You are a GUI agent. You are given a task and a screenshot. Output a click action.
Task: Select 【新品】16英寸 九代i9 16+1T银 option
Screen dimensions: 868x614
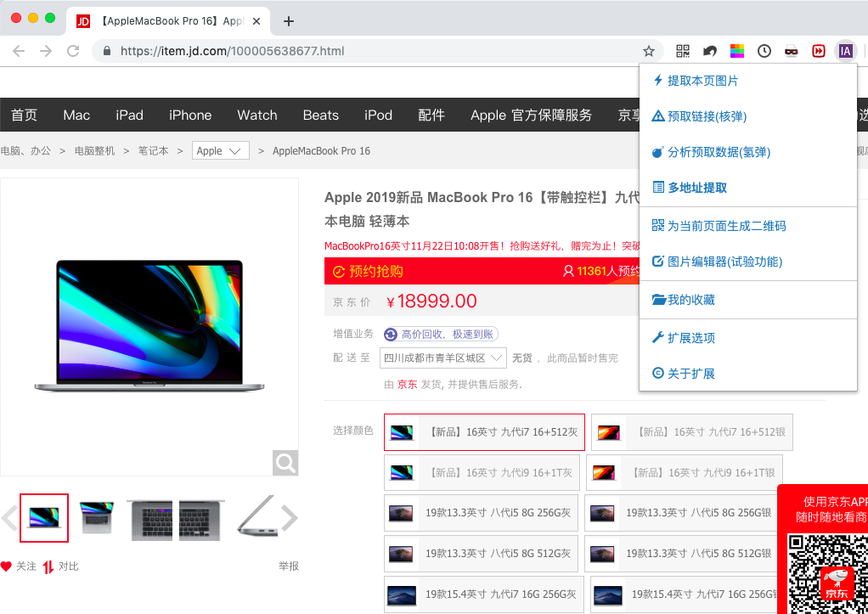685,472
